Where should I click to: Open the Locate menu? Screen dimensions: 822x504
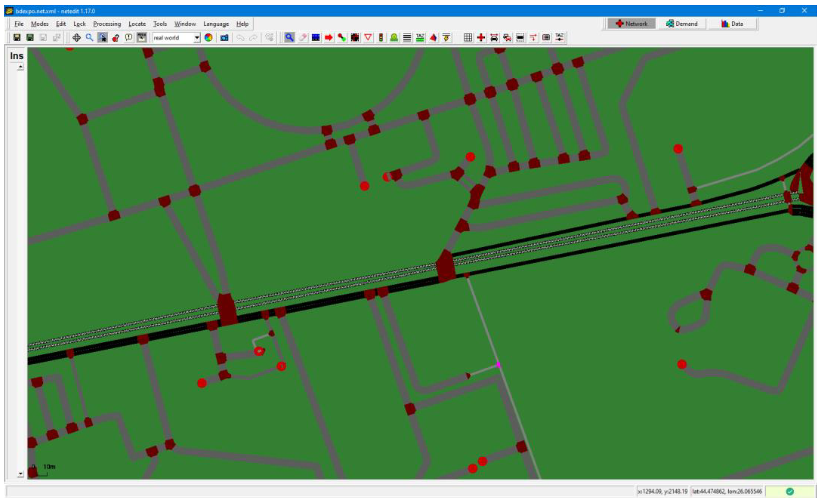[137, 24]
